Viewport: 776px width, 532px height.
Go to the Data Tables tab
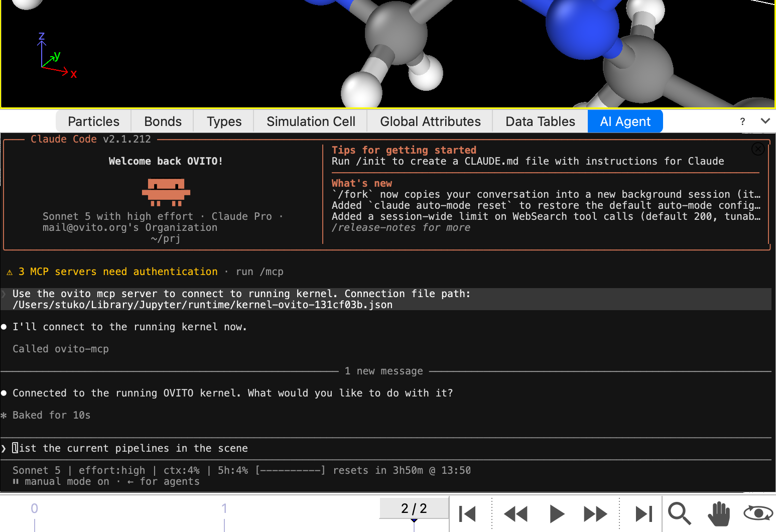(540, 121)
